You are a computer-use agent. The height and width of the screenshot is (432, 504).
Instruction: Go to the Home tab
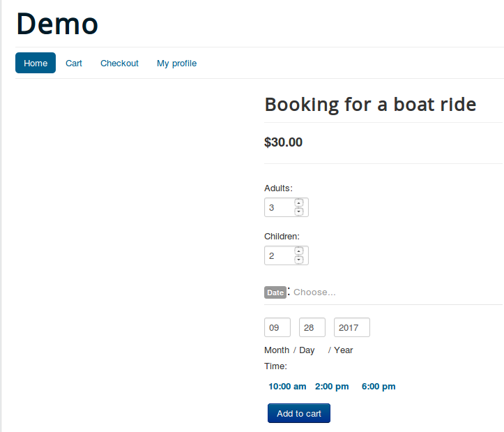click(x=36, y=63)
